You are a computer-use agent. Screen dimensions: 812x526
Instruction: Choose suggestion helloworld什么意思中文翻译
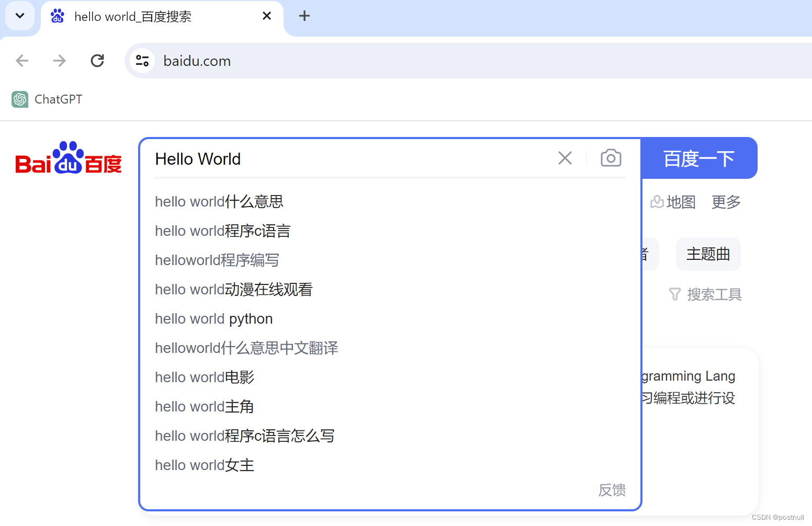tap(390, 348)
